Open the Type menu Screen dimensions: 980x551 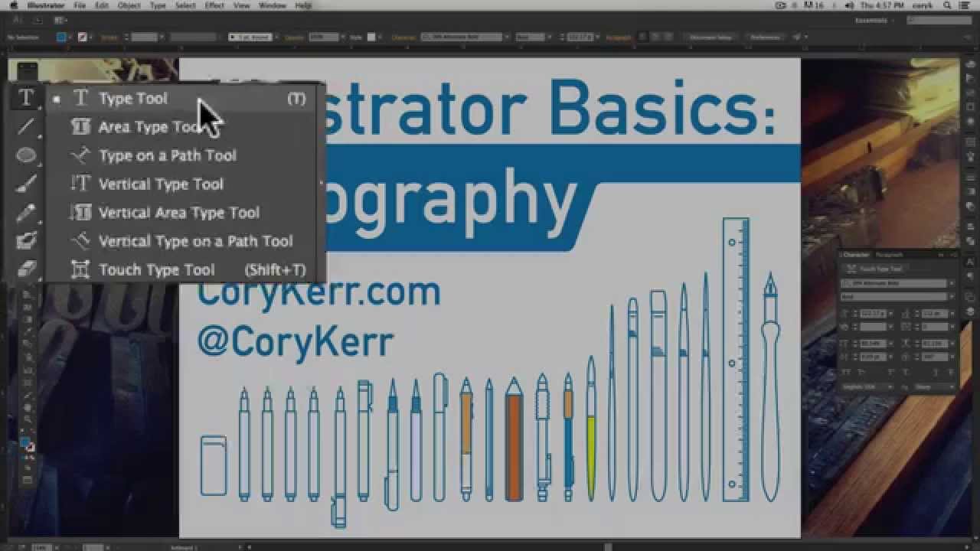[158, 5]
